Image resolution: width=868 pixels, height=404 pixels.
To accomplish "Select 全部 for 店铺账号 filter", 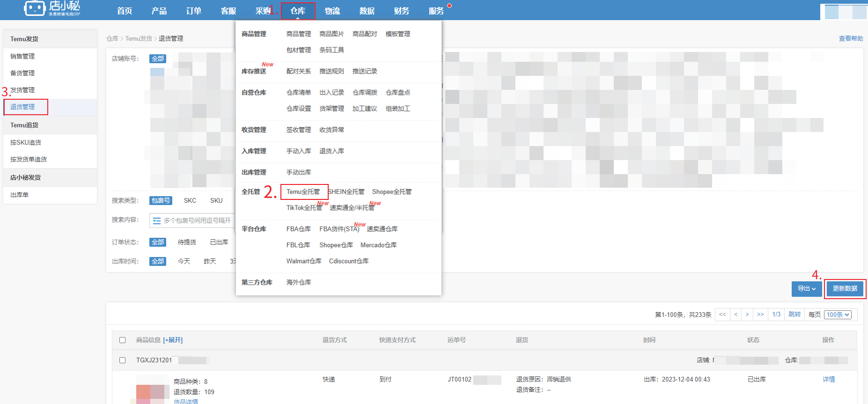I will pyautogui.click(x=158, y=59).
